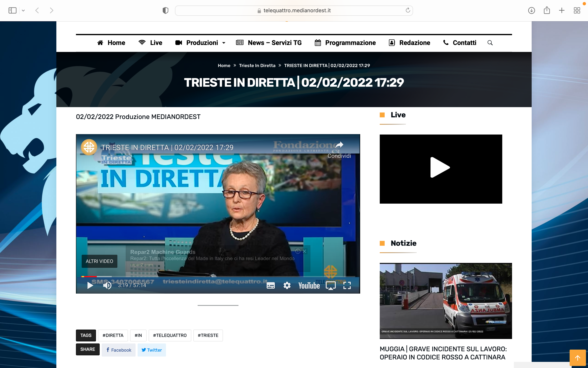This screenshot has height=368, width=588.
Task: Open the repar2.com ad link
Action: [x=141, y=265]
